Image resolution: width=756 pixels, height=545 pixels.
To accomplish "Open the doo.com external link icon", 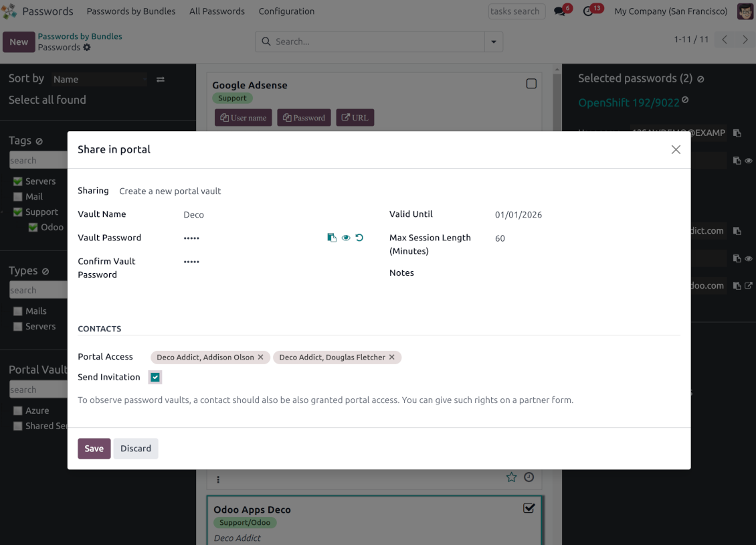I will point(748,285).
